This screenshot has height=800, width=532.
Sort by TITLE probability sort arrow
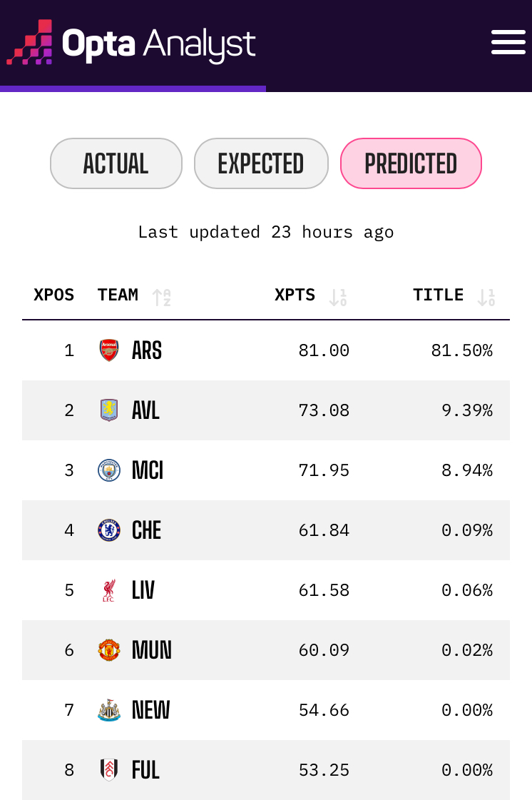coord(486,297)
